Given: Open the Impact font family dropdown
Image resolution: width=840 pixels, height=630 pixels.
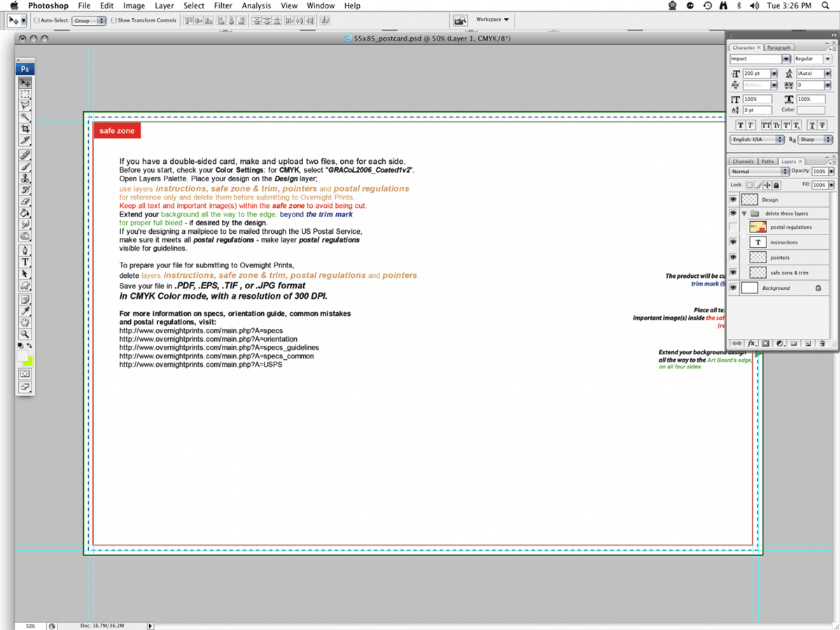Looking at the screenshot, I should (x=786, y=59).
